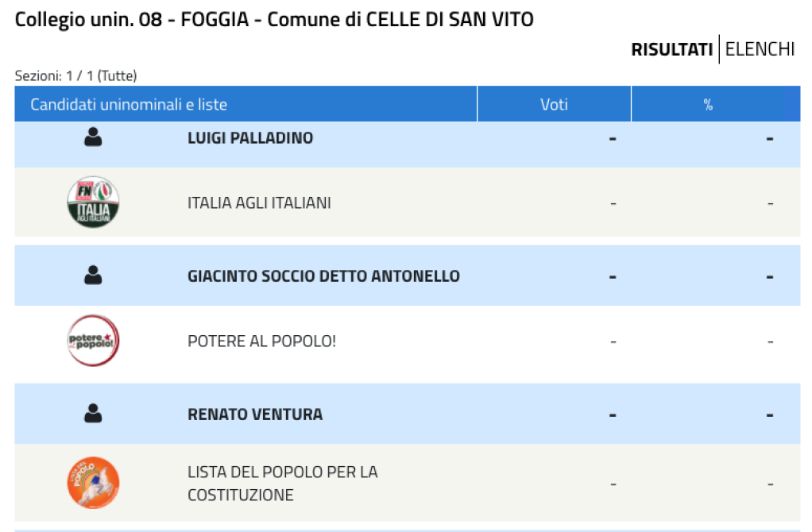Click the person icon beside Luigi Palladino

93,137
